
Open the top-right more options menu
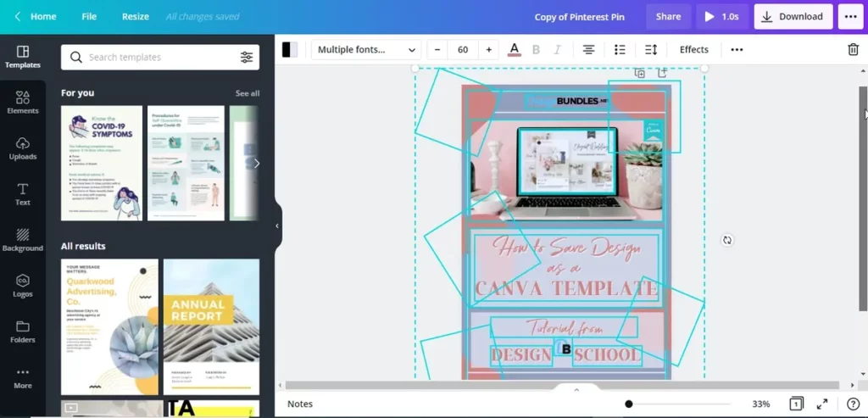(x=851, y=17)
